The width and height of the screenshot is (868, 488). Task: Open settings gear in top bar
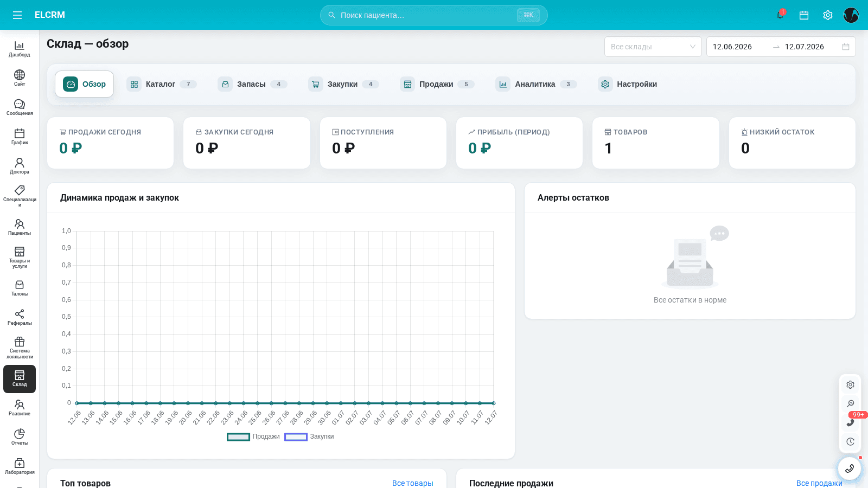pos(828,15)
